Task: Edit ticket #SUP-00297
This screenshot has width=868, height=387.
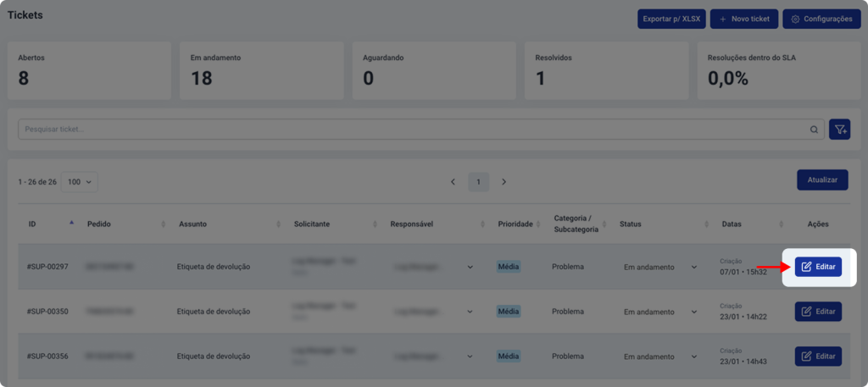Action: [x=818, y=267]
